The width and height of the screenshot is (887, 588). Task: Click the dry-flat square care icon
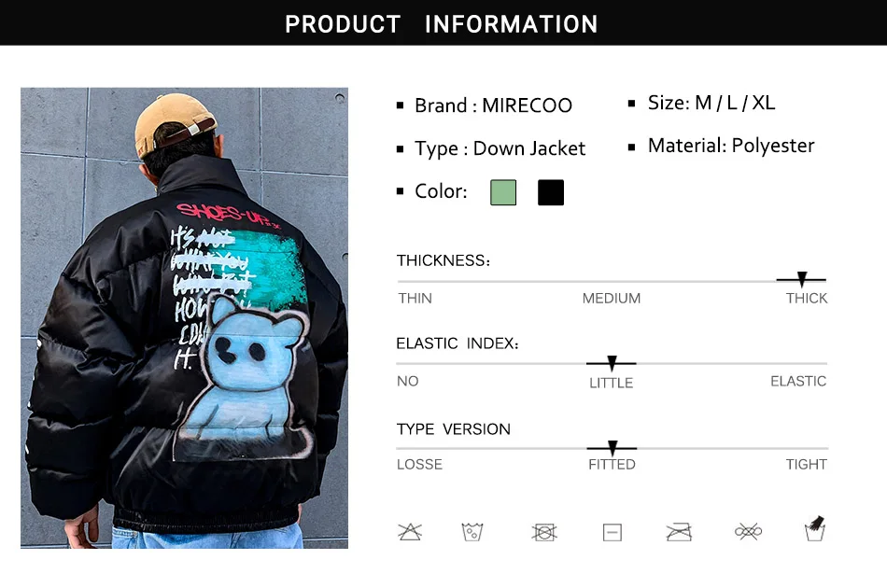pyautogui.click(x=612, y=532)
